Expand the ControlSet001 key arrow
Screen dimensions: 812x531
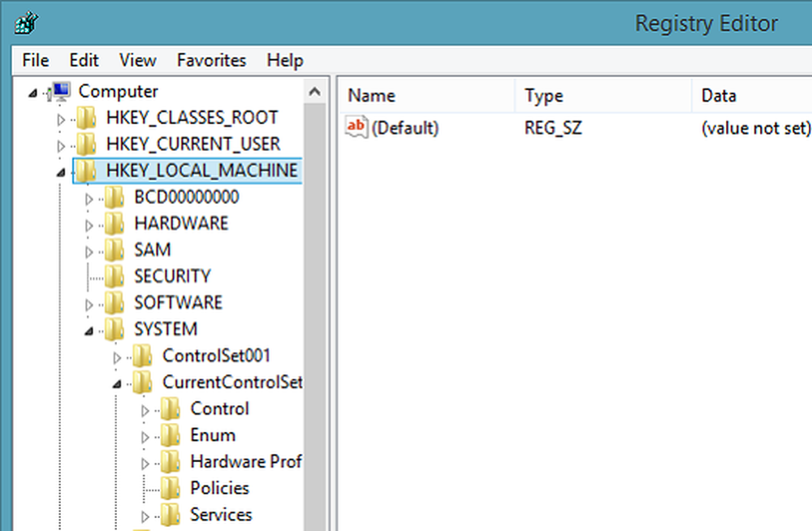tap(117, 356)
